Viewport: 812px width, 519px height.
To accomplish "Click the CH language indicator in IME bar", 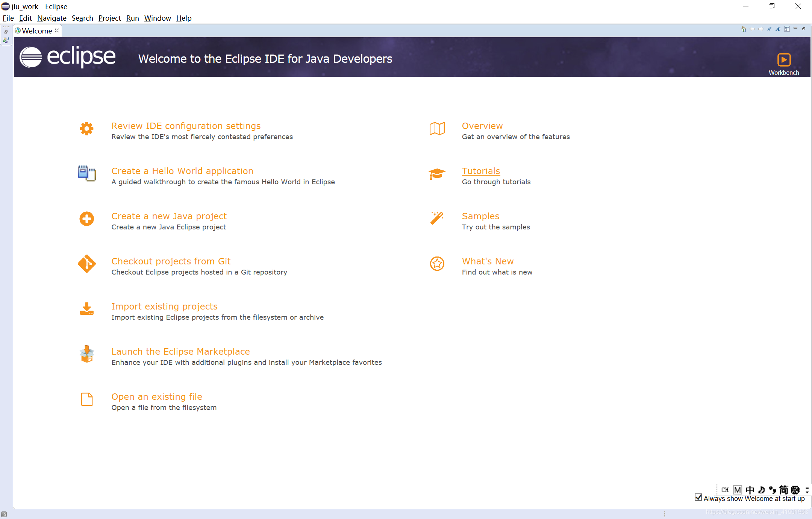I will pyautogui.click(x=725, y=490).
